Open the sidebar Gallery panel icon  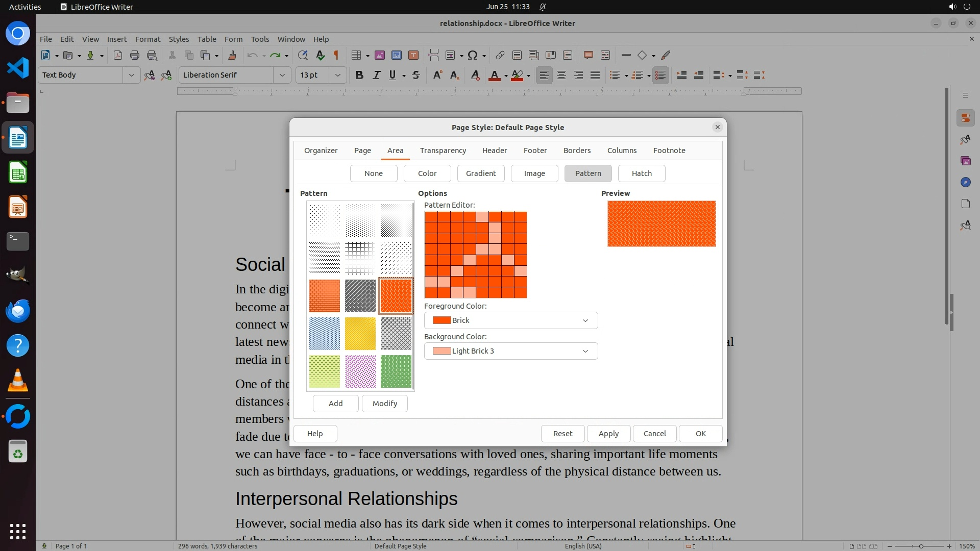[x=965, y=161]
